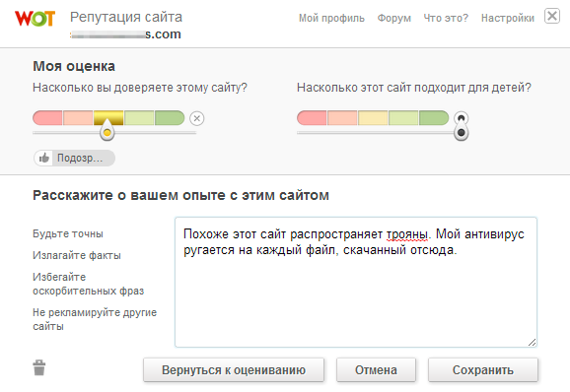
Task: Select light orange segment on child safety bar
Action: [342, 118]
